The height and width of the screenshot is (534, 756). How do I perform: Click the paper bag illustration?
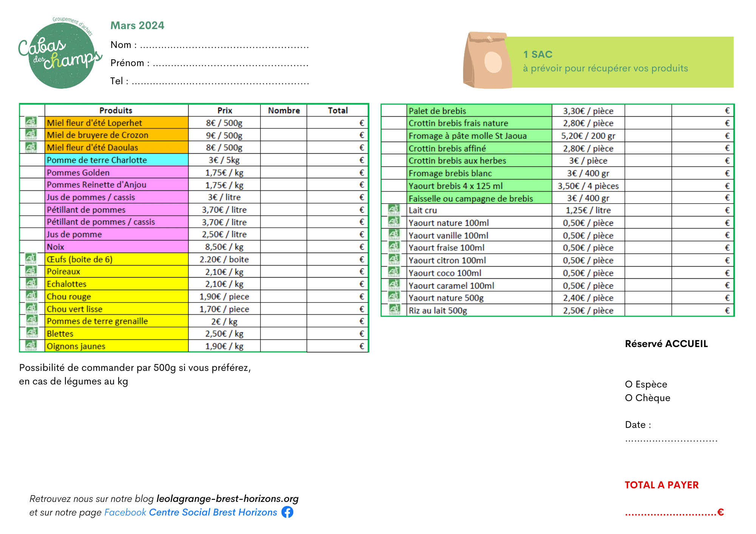coord(486,61)
